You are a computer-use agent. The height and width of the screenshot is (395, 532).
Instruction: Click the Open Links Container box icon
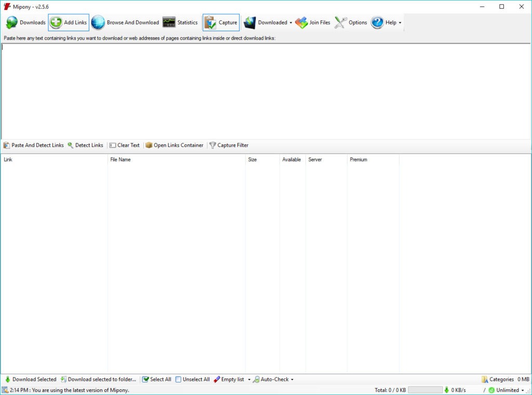point(149,145)
